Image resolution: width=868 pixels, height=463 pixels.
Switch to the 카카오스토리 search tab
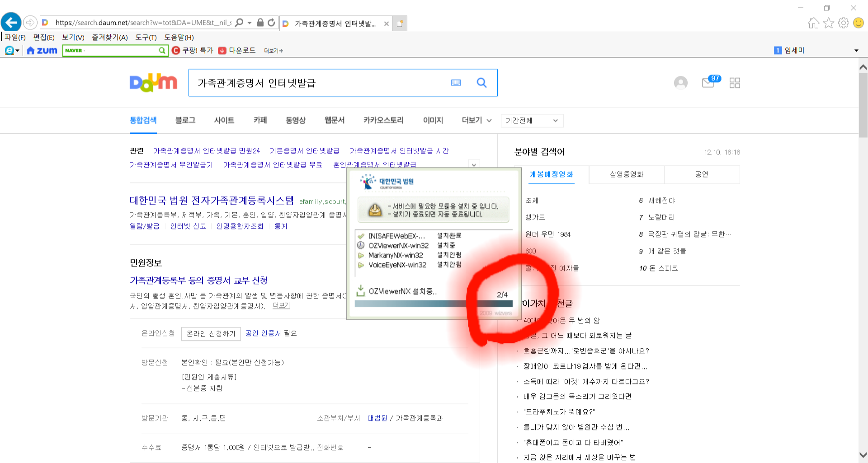click(x=383, y=120)
